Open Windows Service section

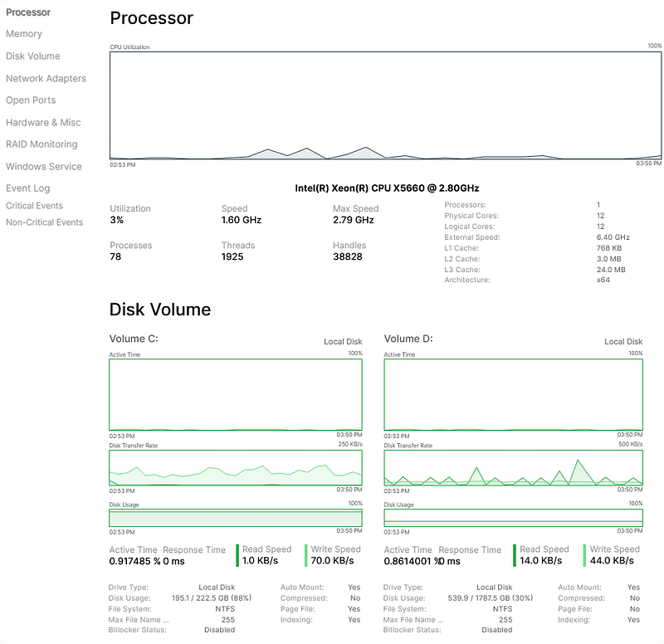(44, 167)
